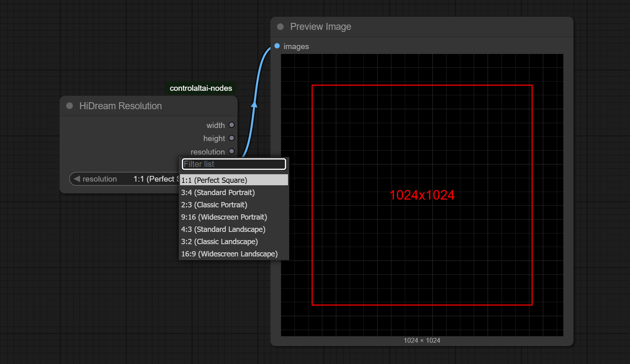Click the left arrow on resolution widget
Image resolution: width=630 pixels, height=364 pixels.
click(x=77, y=179)
